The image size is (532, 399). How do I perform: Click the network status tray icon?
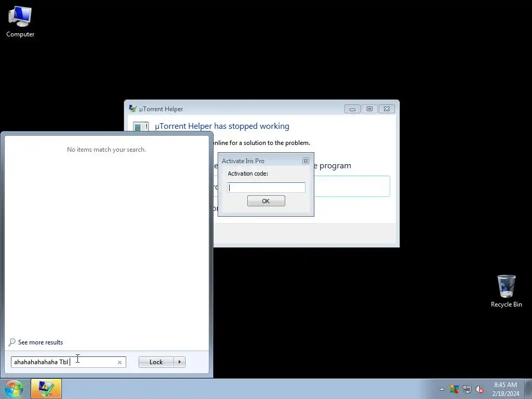pyautogui.click(x=467, y=389)
